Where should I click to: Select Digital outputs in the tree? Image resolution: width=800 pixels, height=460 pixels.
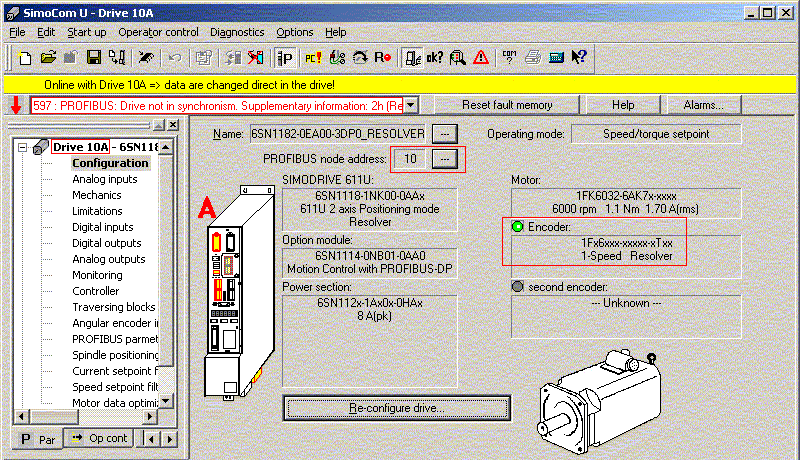107,243
